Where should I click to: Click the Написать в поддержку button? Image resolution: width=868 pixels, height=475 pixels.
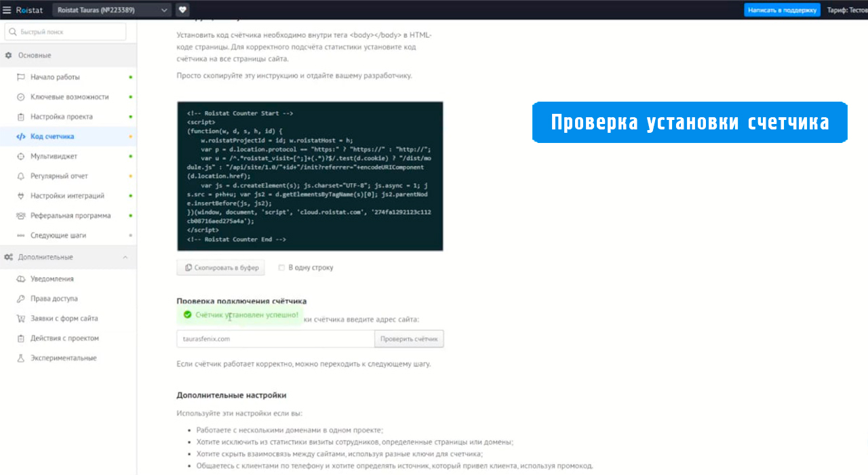[x=782, y=10]
